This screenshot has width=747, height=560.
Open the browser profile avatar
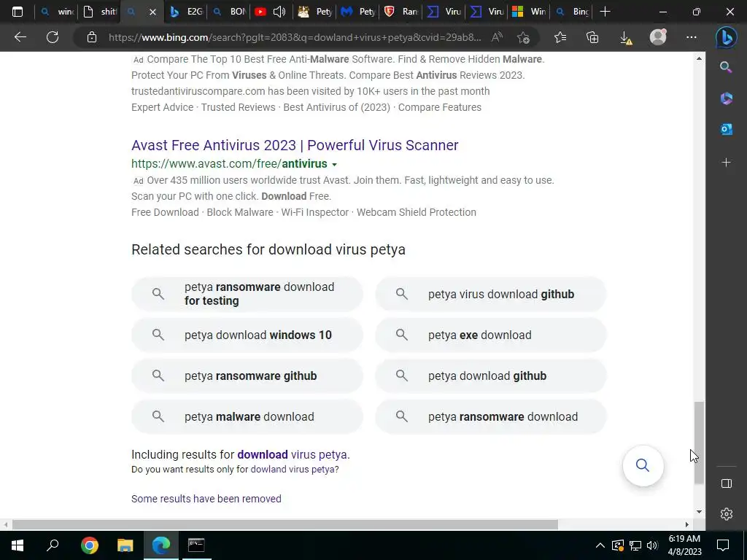click(659, 37)
